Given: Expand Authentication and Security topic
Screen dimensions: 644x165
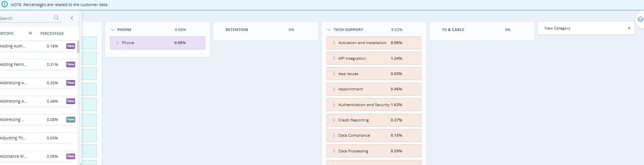Looking at the screenshot, I should [334, 105].
